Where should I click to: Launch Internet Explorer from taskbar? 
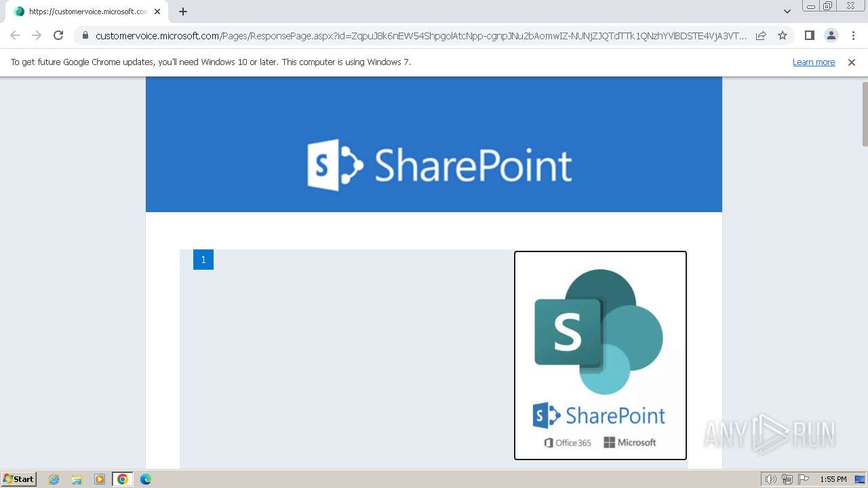pyautogui.click(x=54, y=479)
